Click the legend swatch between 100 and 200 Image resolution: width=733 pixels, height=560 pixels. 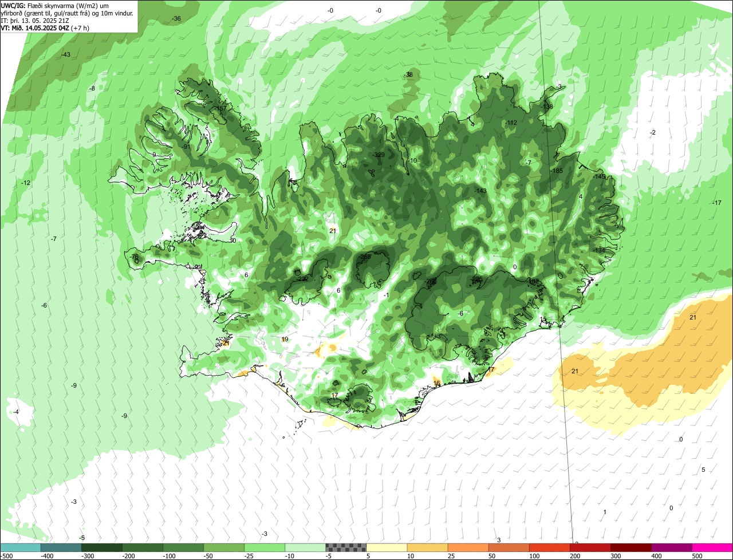[x=549, y=547]
